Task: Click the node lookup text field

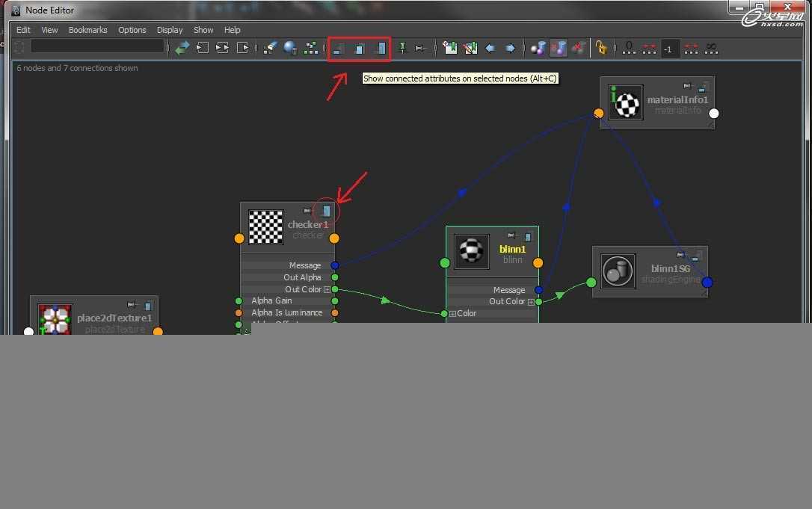Action: pos(97,46)
